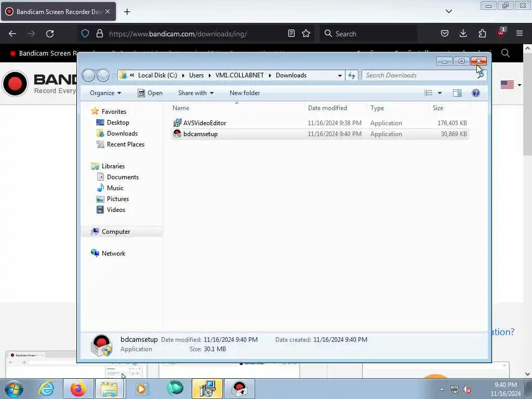The height and width of the screenshot is (399, 532).
Task: Open the Pictures library
Action: coord(118,199)
